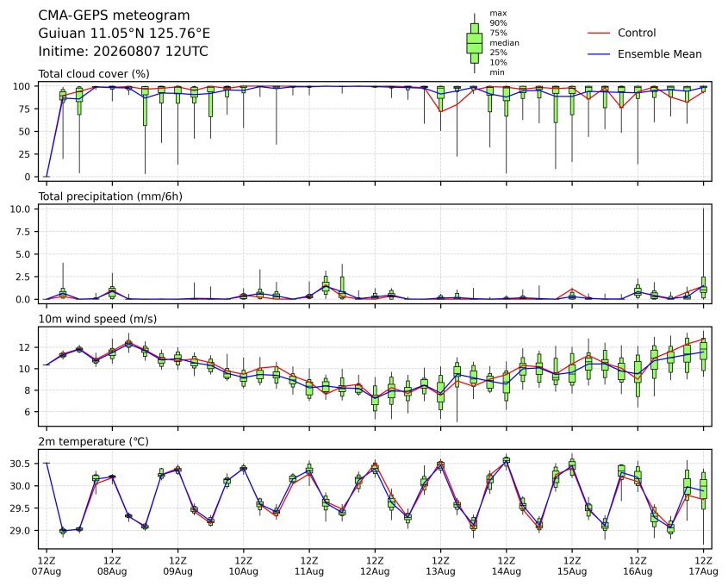Click the '10m wind speed (m/s)' panel title
728x586 pixels.
click(x=97, y=319)
